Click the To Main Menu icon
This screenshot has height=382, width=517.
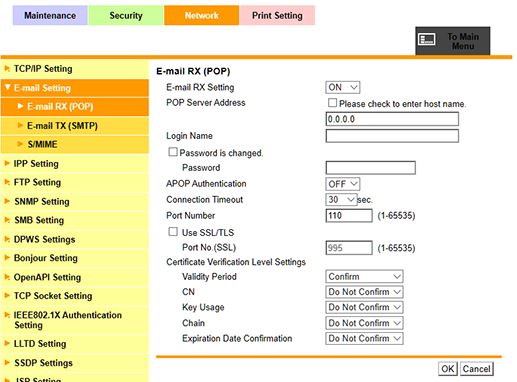[x=427, y=40]
